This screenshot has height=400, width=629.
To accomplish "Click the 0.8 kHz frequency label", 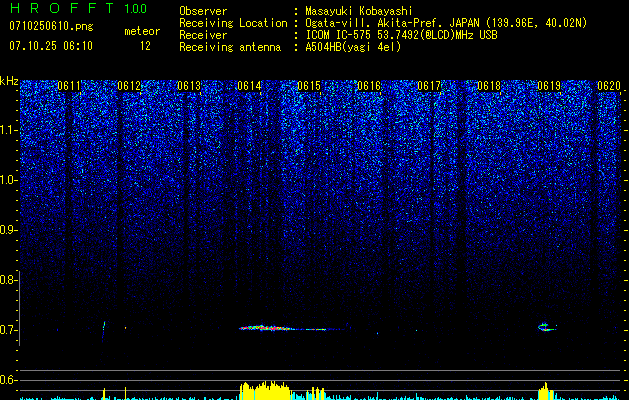I will click(x=9, y=280).
